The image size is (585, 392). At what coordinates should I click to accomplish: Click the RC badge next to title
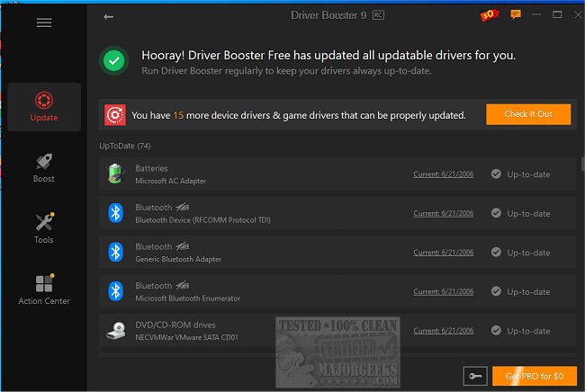tap(378, 15)
